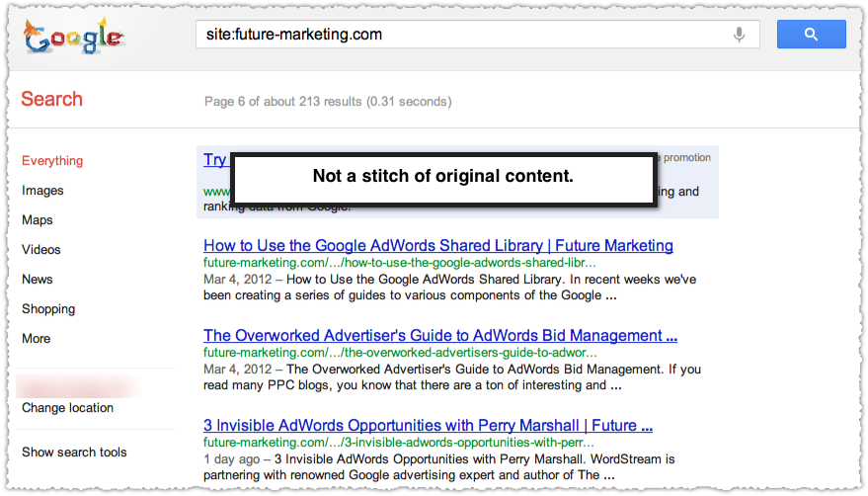Open 3 Invisible AdWords Opportunities result
Viewport: 868px width, 496px height.
428,425
